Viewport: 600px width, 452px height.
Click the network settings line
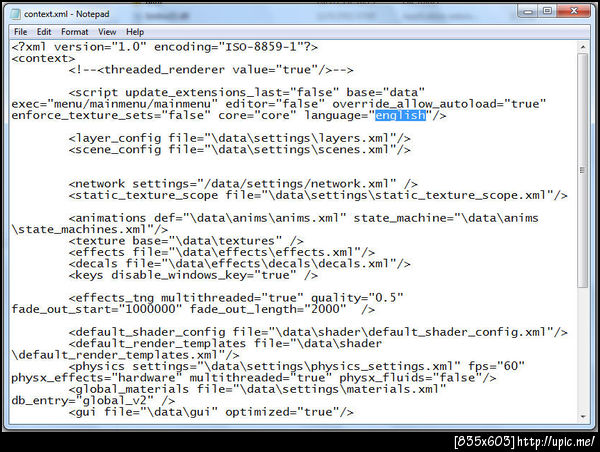(243, 184)
